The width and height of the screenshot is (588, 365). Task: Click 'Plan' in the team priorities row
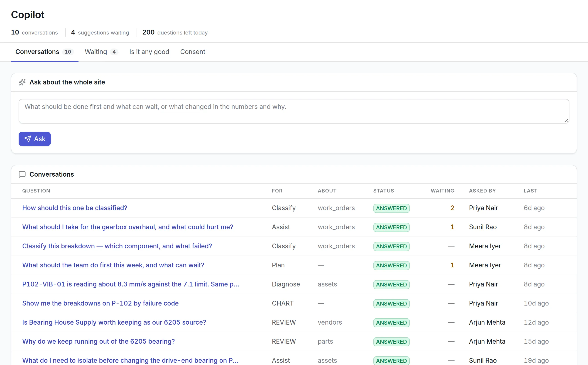point(278,265)
